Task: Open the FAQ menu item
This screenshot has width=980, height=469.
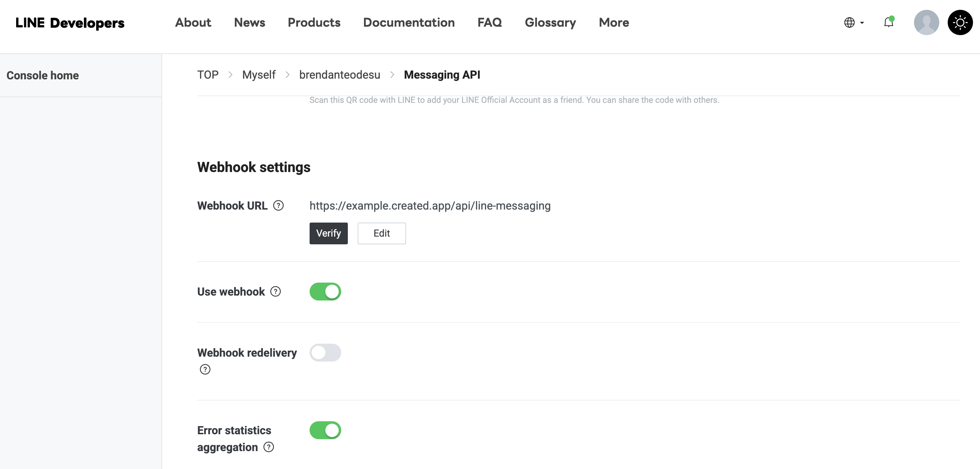Action: 489,22
